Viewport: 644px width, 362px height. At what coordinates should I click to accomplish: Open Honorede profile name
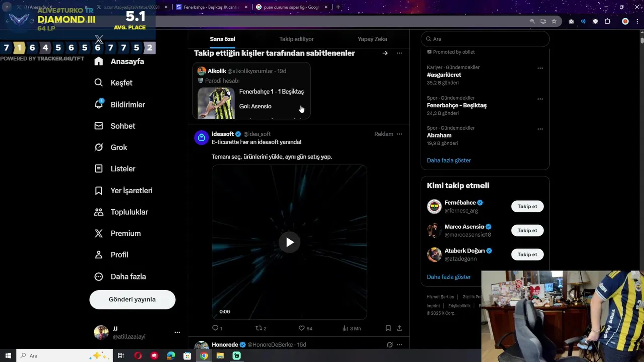coord(225,345)
